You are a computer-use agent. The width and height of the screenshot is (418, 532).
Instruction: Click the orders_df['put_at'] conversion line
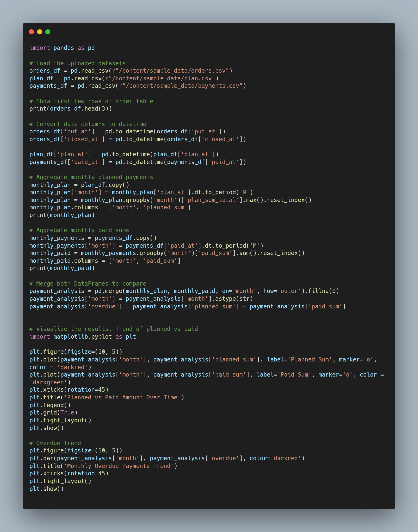click(x=128, y=132)
